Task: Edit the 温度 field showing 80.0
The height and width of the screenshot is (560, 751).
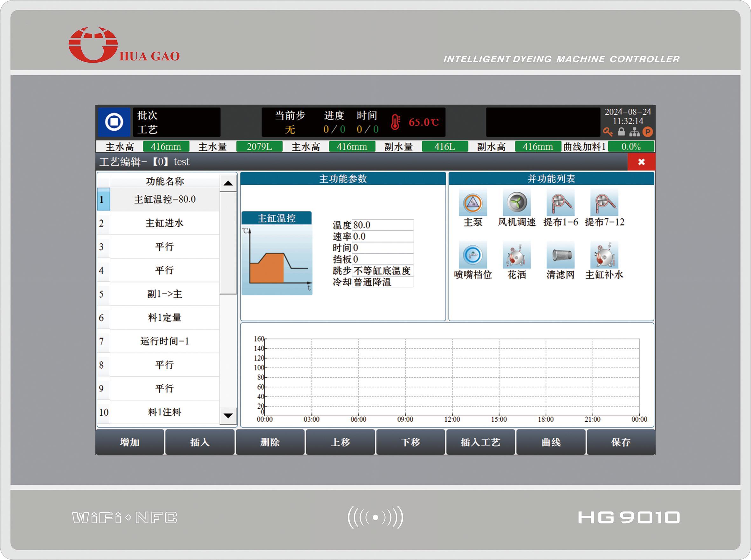Action: click(x=383, y=225)
